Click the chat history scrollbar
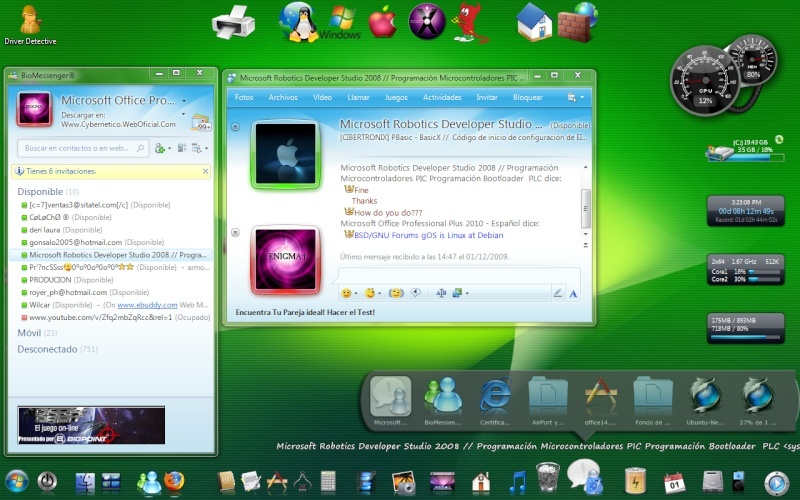 coord(585,207)
